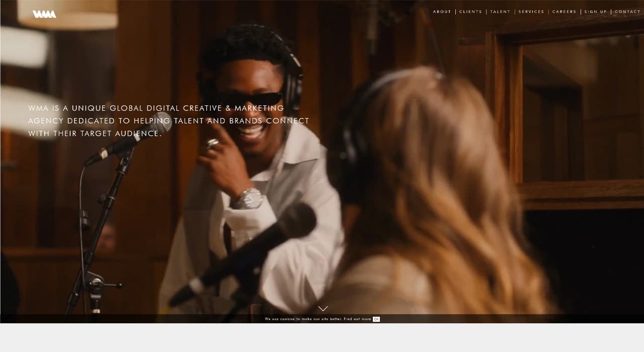This screenshot has height=352, width=644.
Task: Visit the CAREERS page
Action: [x=564, y=12]
